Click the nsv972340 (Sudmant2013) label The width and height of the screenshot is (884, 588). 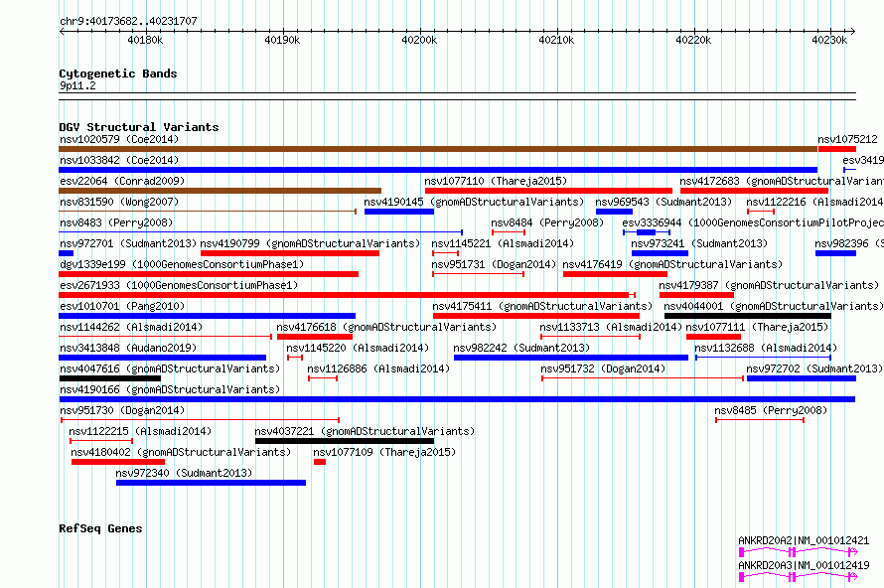tap(184, 473)
